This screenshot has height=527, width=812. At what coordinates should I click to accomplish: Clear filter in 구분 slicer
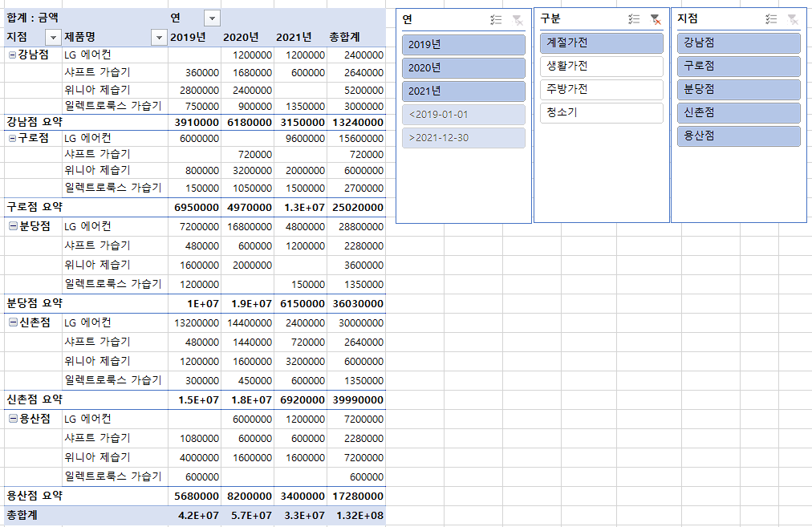click(655, 19)
